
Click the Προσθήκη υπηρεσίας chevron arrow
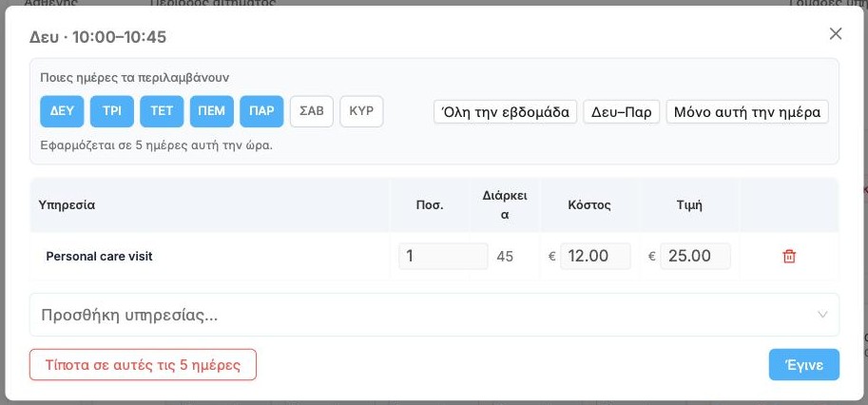click(822, 315)
